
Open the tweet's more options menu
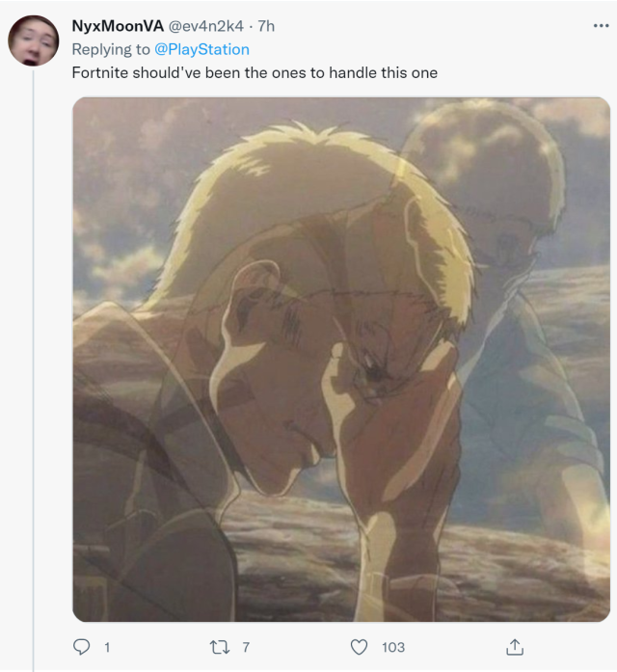(x=598, y=26)
